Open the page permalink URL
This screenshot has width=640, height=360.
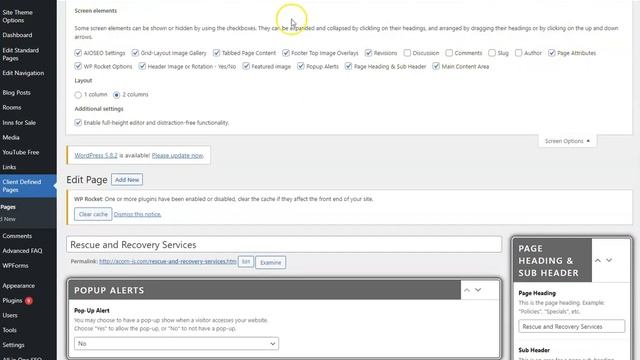click(167, 261)
